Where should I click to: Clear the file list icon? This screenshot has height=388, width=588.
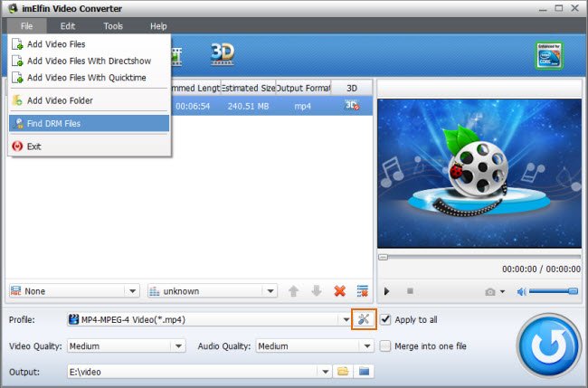point(362,291)
